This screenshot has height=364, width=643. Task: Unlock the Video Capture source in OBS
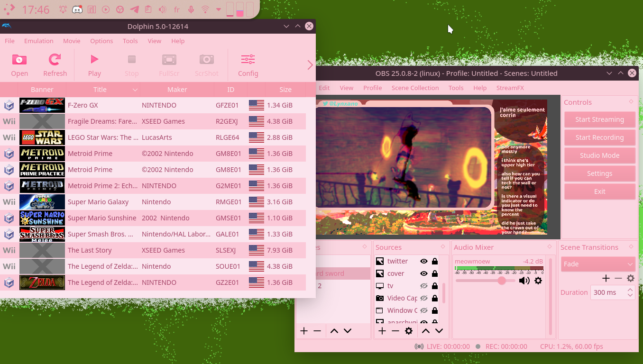tap(435, 298)
